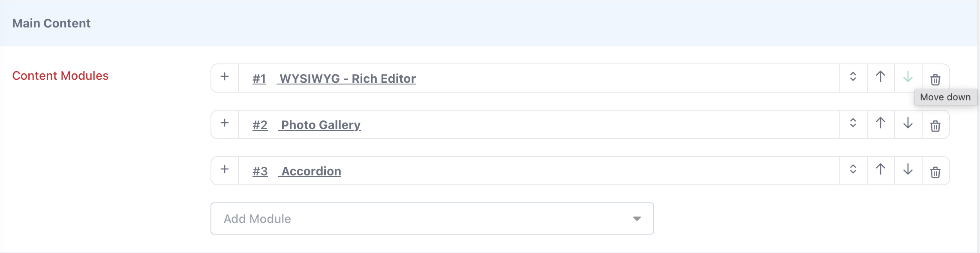Screen dimensions: 980x253
Task: Move WYSIWYG module down with arrow icon
Action: (x=908, y=78)
